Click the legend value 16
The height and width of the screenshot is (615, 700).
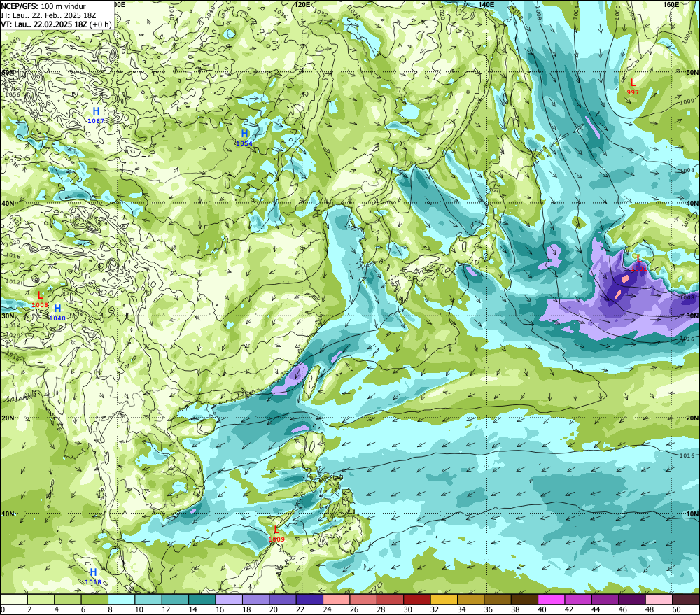click(x=220, y=609)
